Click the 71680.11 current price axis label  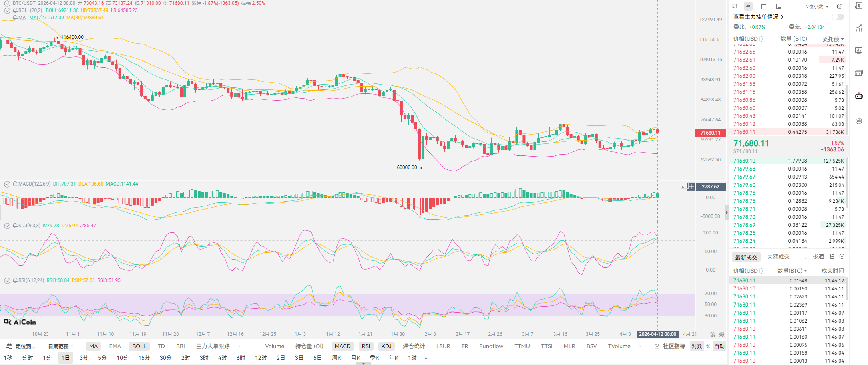[x=710, y=133]
